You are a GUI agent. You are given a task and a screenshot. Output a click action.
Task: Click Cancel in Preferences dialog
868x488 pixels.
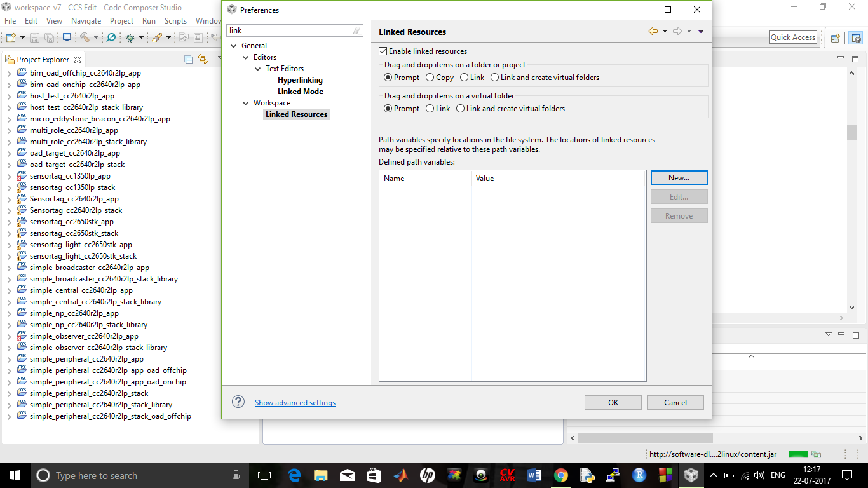675,402
